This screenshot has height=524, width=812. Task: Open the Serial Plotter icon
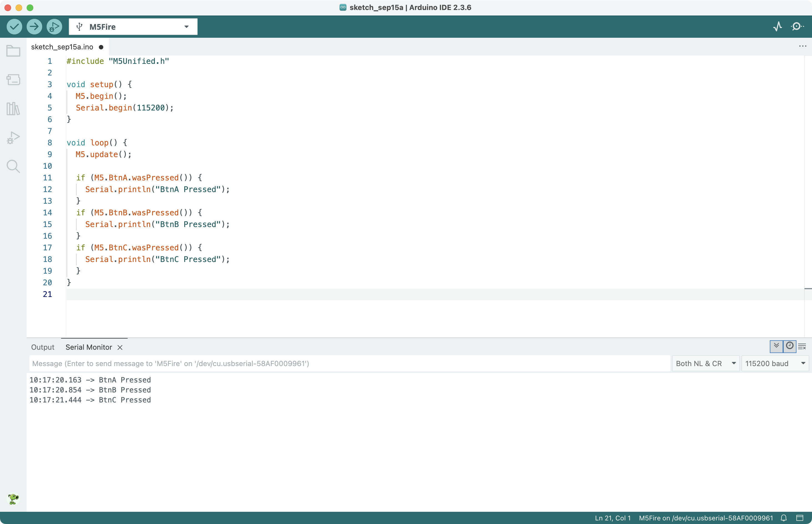pos(777,27)
